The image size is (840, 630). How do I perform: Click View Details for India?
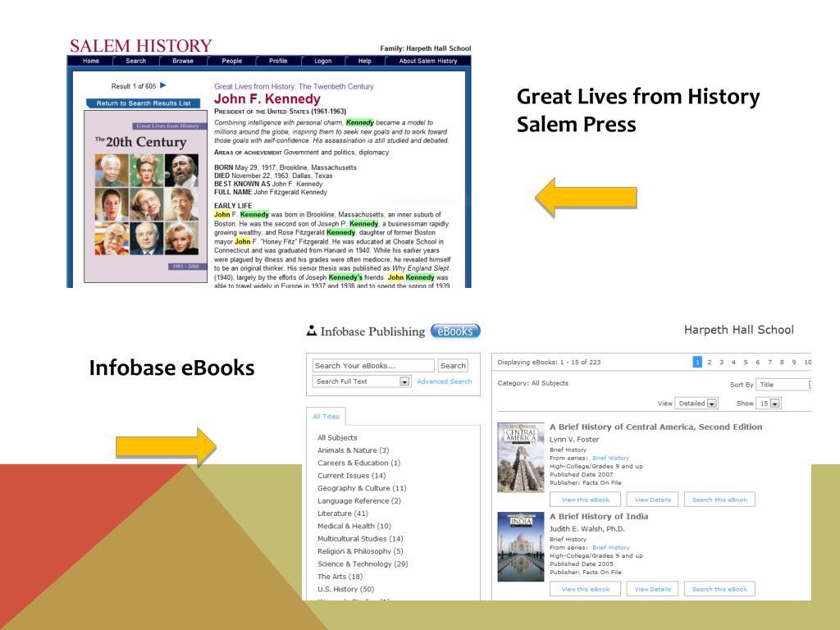[x=652, y=589]
